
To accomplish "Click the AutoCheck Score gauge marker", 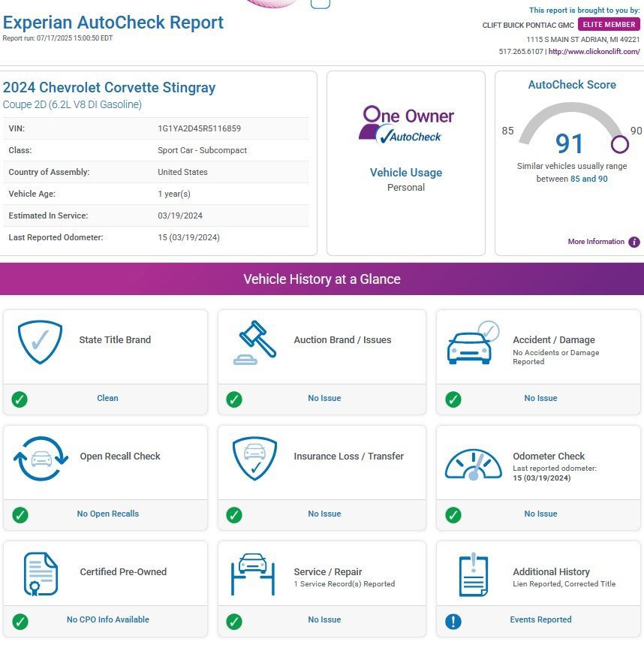I will tap(620, 144).
